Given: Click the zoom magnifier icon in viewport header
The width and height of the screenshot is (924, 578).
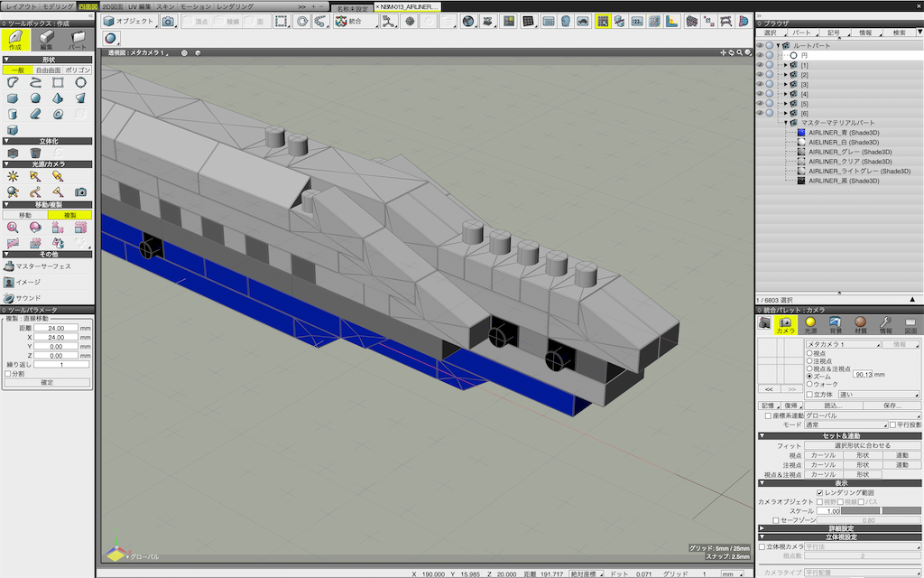Looking at the screenshot, I should click(x=740, y=52).
